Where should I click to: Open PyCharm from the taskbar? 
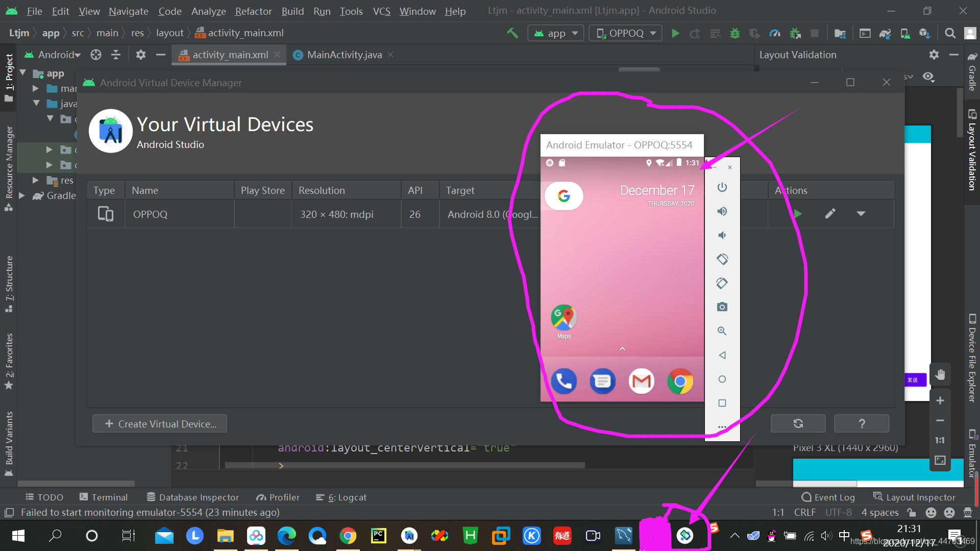[378, 536]
